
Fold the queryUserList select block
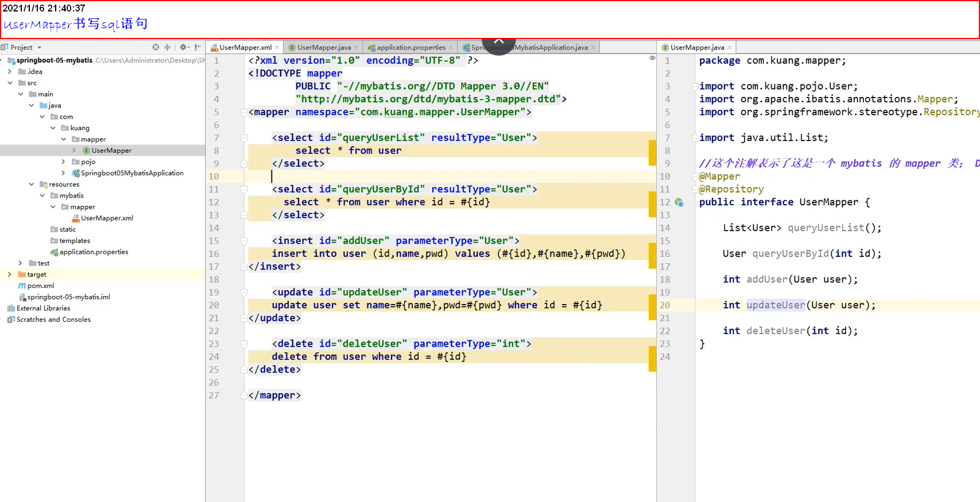(x=244, y=138)
